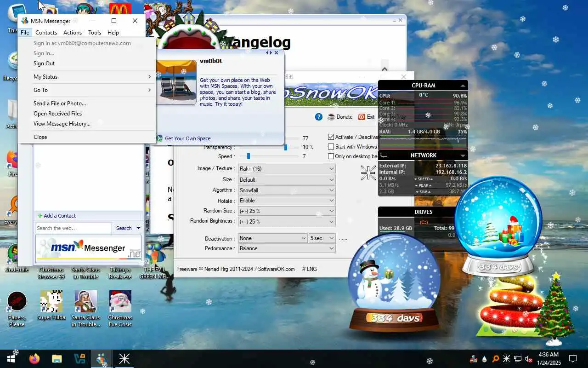Viewport: 588px width, 368px height.
Task: Click the green plus Add a Contact icon
Action: click(x=40, y=216)
